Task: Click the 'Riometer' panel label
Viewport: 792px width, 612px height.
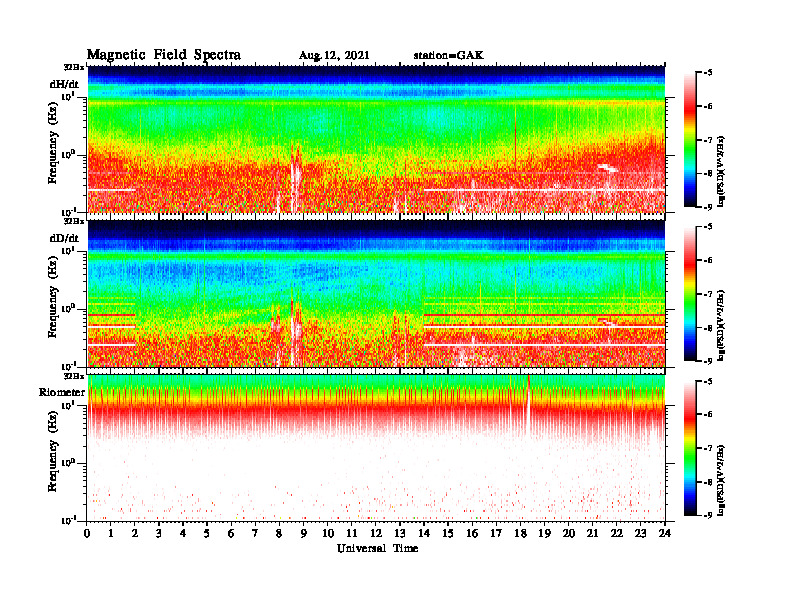Action: [x=62, y=392]
